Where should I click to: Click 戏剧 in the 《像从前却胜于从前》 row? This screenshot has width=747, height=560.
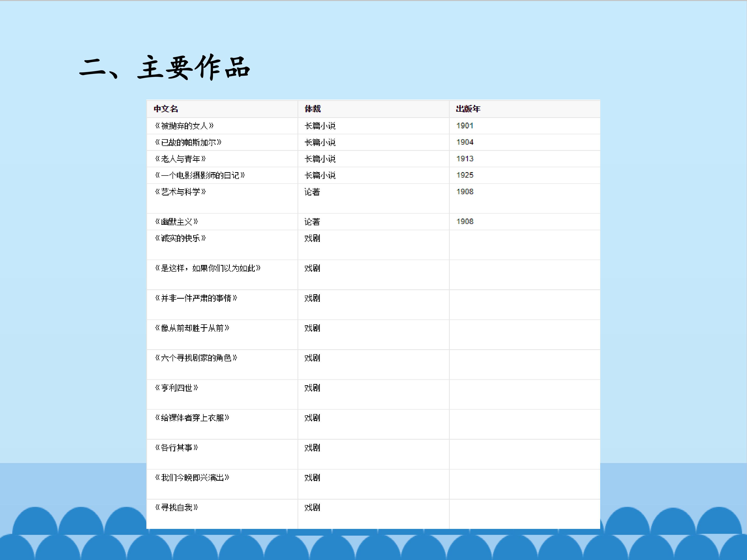coord(312,328)
